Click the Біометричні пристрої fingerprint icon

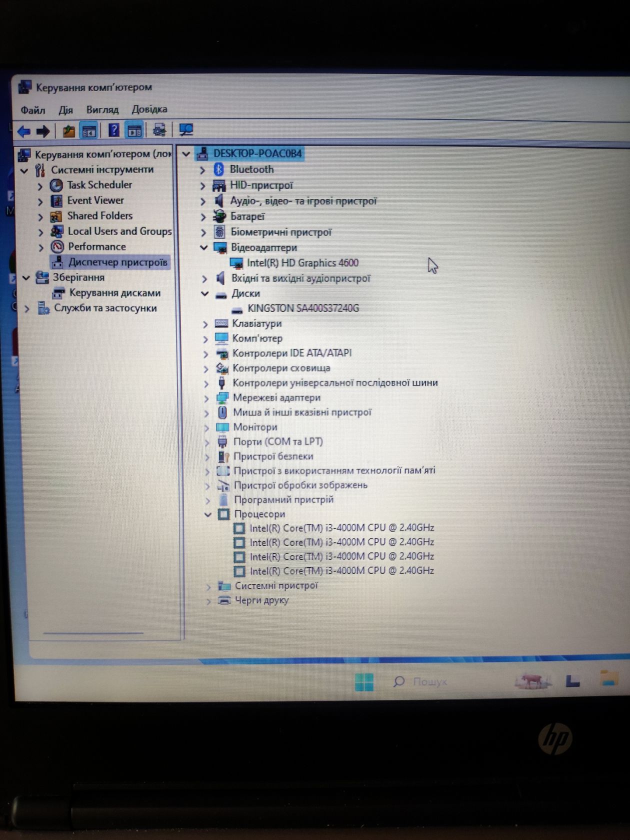[x=219, y=232]
